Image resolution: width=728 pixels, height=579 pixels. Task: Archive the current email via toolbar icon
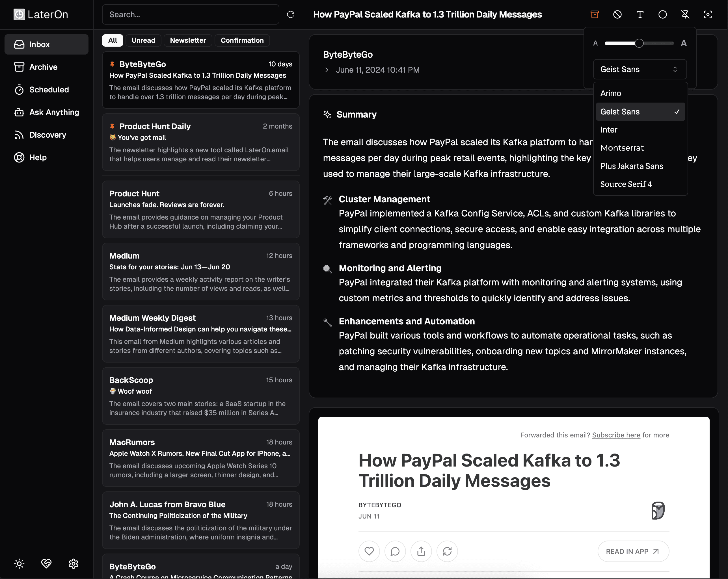pos(594,14)
